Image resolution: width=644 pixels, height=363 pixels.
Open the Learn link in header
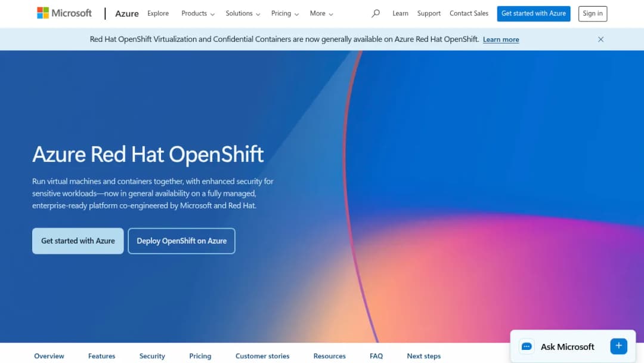pyautogui.click(x=401, y=14)
